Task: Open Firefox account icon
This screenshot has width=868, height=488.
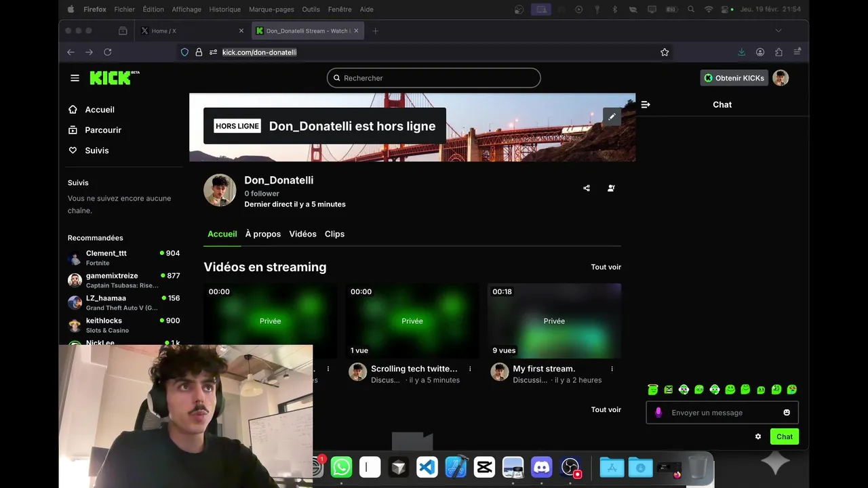Action: [760, 52]
